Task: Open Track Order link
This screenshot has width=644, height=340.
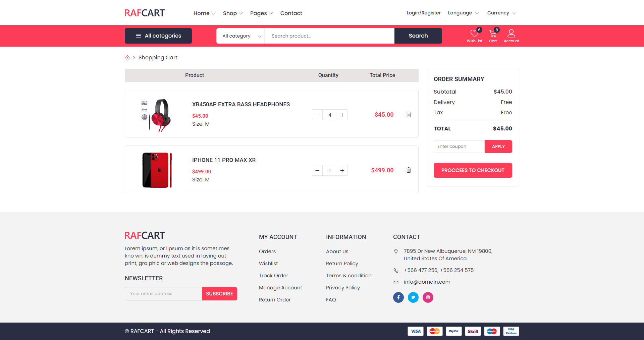Action: click(273, 276)
